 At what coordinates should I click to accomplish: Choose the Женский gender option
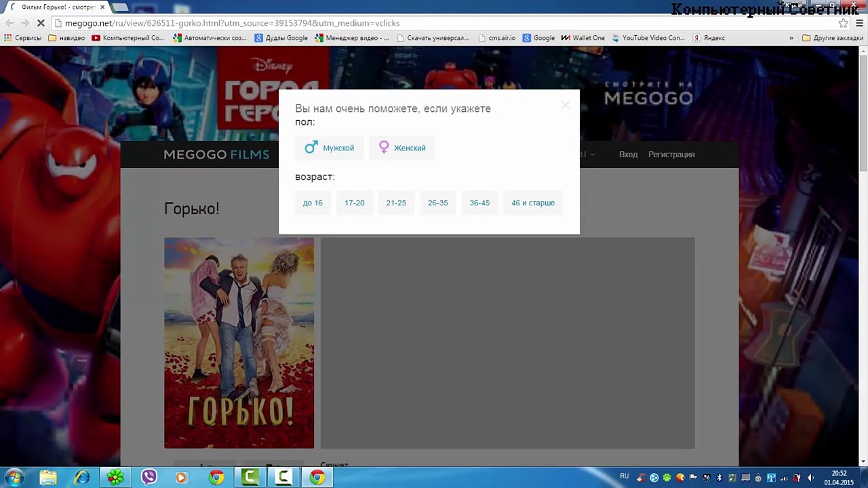403,148
